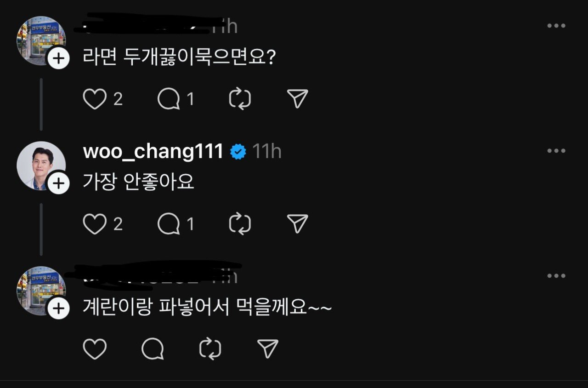Repost the first ramen comment
The width and height of the screenshot is (588, 388).
point(240,99)
